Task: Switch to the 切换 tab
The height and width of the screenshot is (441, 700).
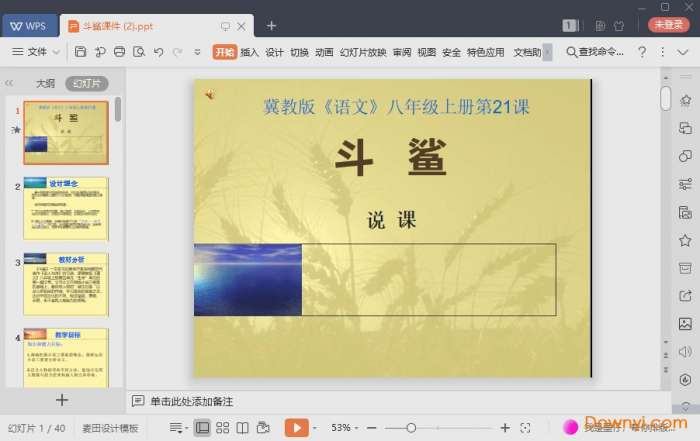Action: pyautogui.click(x=299, y=52)
